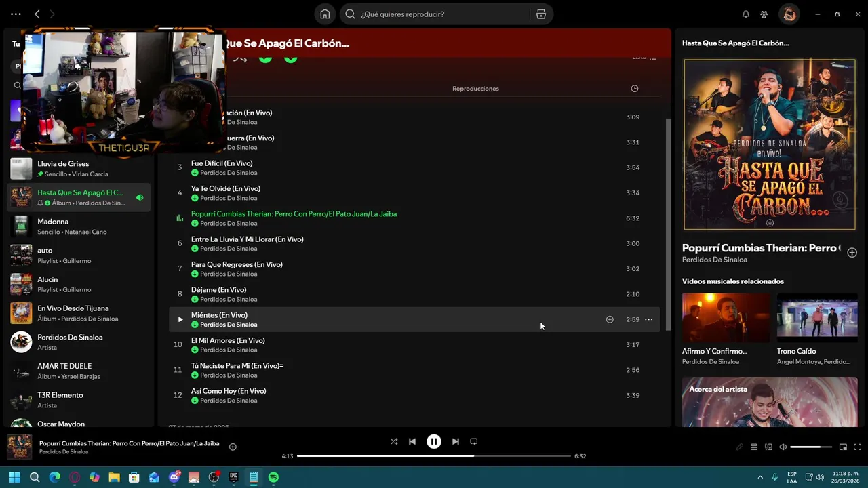The image size is (868, 488).
Task: Open Perdidos De Sinaloa artist in library
Action: pyautogui.click(x=79, y=342)
